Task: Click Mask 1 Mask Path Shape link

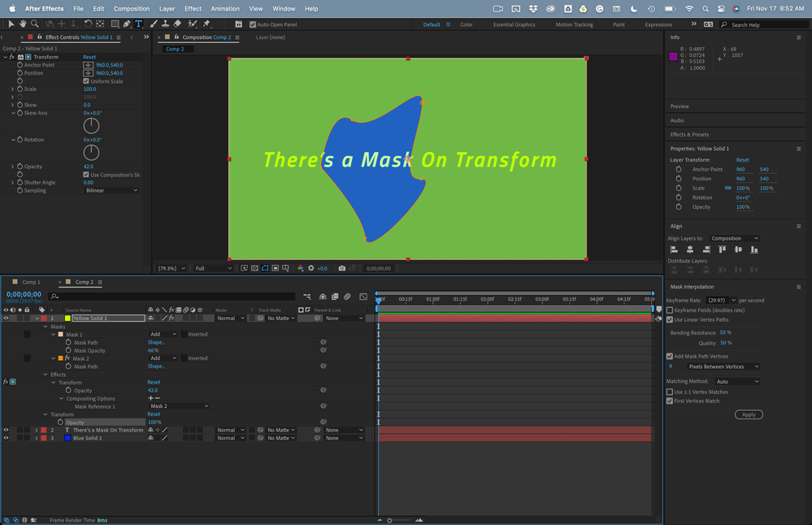Action: (x=156, y=342)
